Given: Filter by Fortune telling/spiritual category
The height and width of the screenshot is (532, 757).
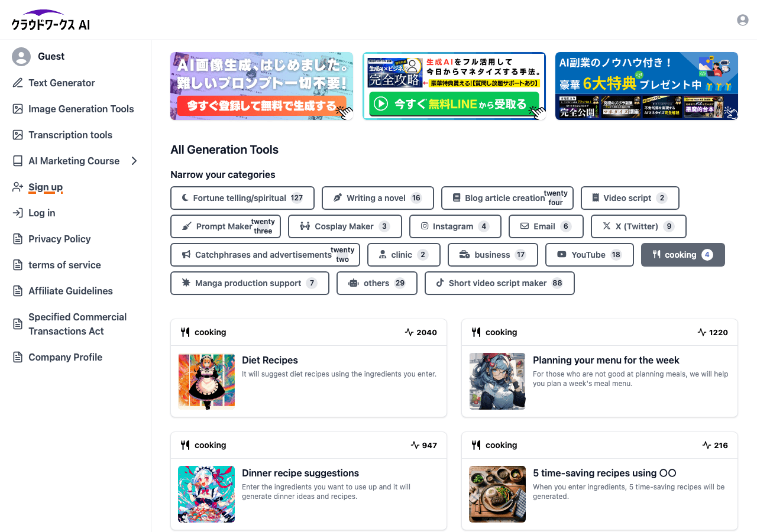Looking at the screenshot, I should (x=242, y=198).
